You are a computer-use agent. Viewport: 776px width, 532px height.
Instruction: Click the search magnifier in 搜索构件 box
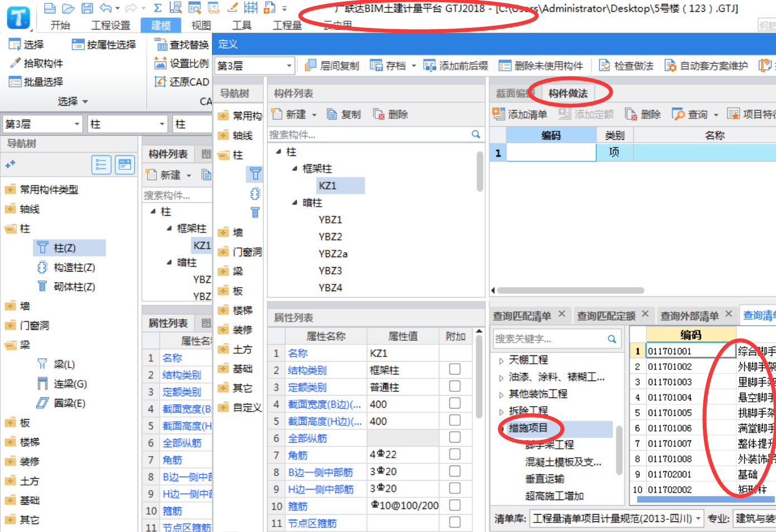(x=476, y=134)
